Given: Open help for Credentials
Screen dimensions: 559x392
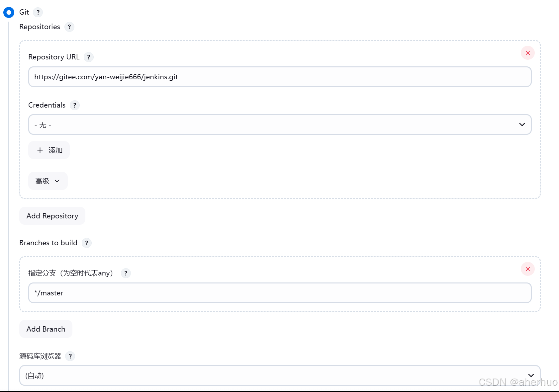Looking at the screenshot, I should [75, 105].
